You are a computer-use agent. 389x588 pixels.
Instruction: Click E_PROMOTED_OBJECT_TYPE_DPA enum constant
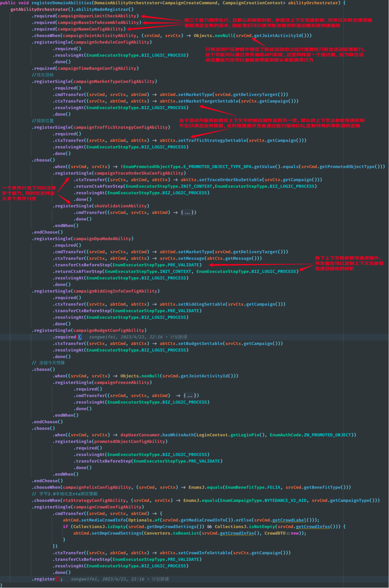tap(218, 167)
